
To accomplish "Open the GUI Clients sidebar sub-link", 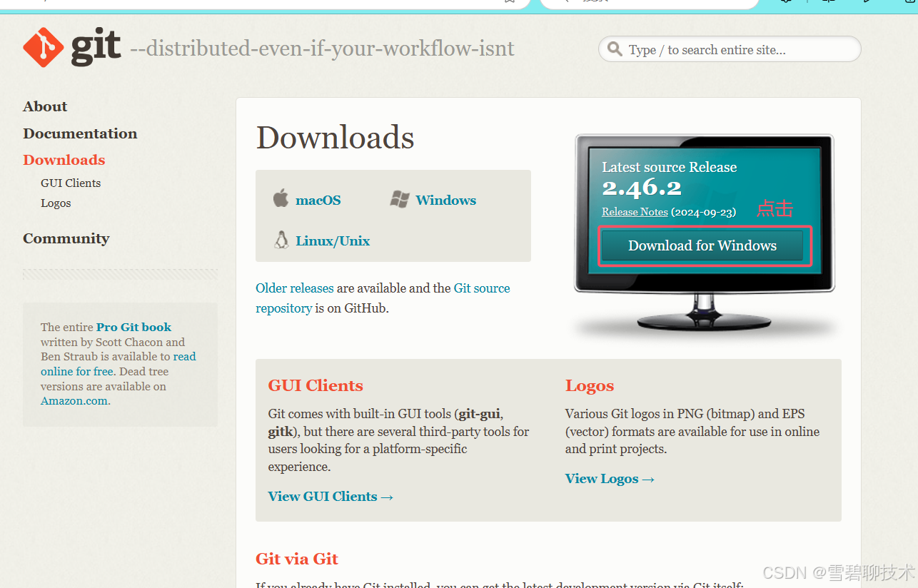I will tap(71, 183).
